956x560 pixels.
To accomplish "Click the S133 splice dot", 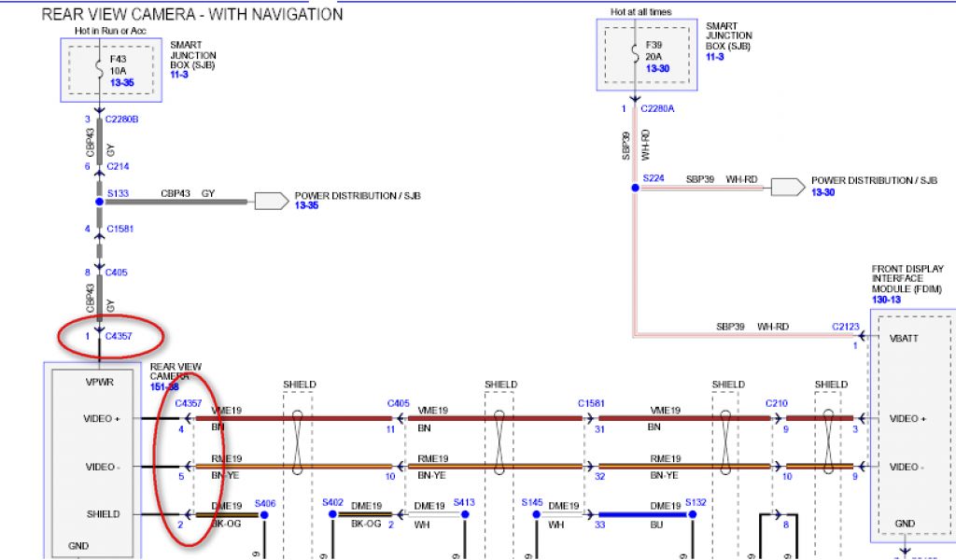I will pos(99,201).
